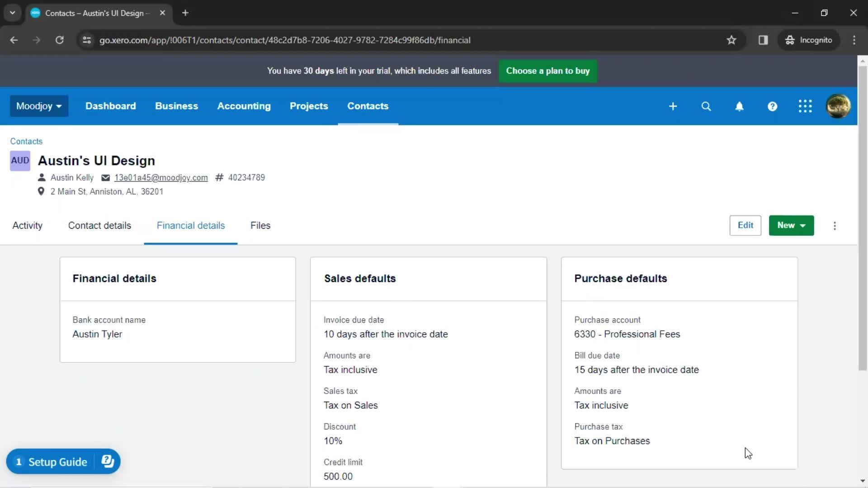Screen dimensions: 868x488
Task: Click the forward navigation arrow
Action: coord(37,40)
